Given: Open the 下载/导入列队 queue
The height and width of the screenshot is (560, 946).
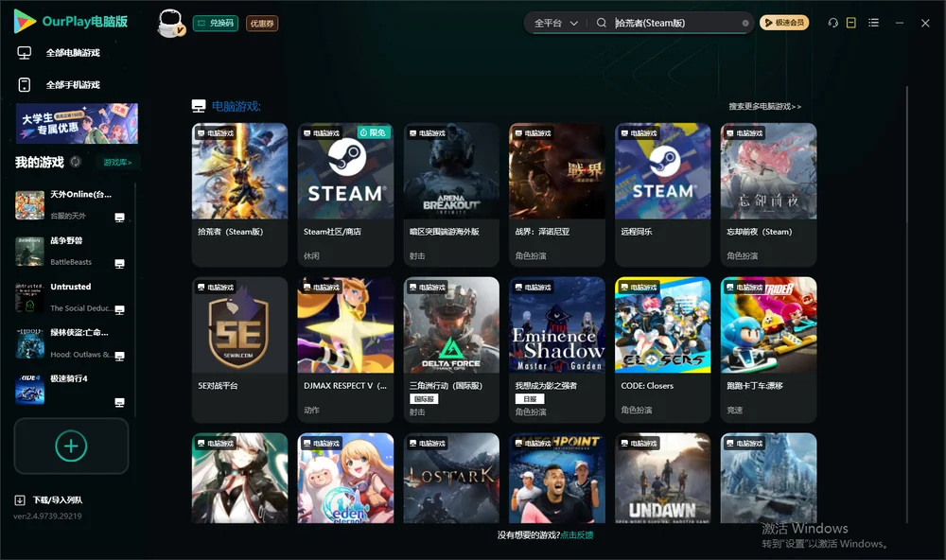Looking at the screenshot, I should (x=58, y=500).
